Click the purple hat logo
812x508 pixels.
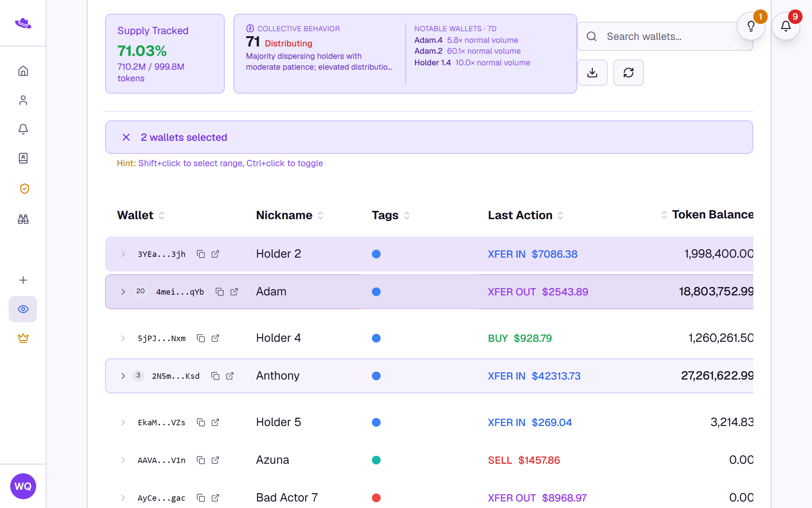[x=23, y=23]
